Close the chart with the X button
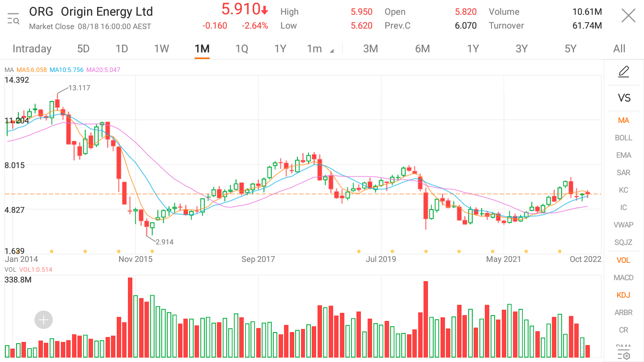Viewport: 644px width, 362px height. 628,16
